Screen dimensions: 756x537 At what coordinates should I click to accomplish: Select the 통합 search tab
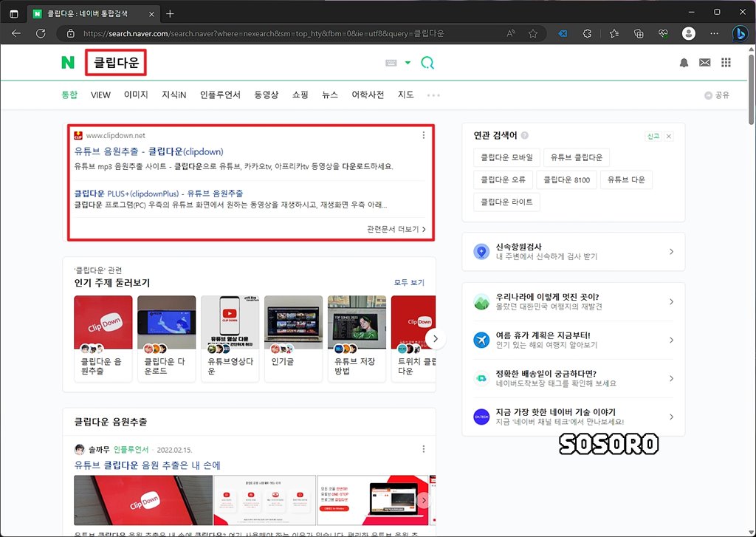69,95
